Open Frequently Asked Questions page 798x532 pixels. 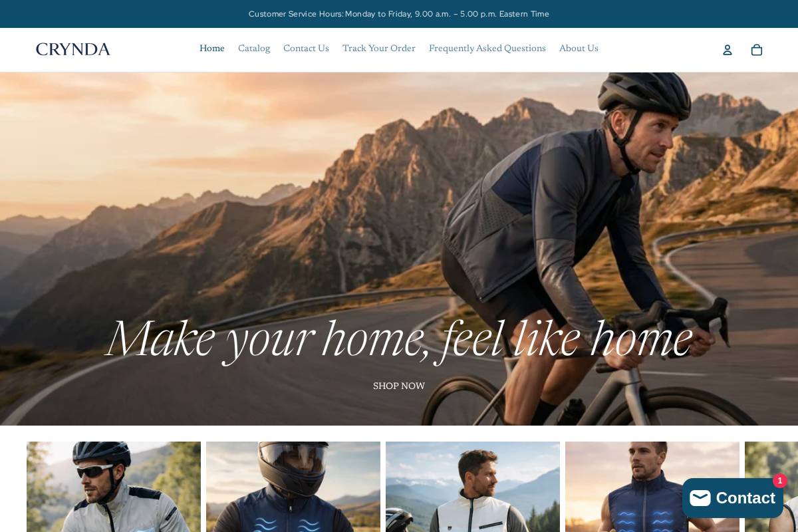[x=487, y=49]
